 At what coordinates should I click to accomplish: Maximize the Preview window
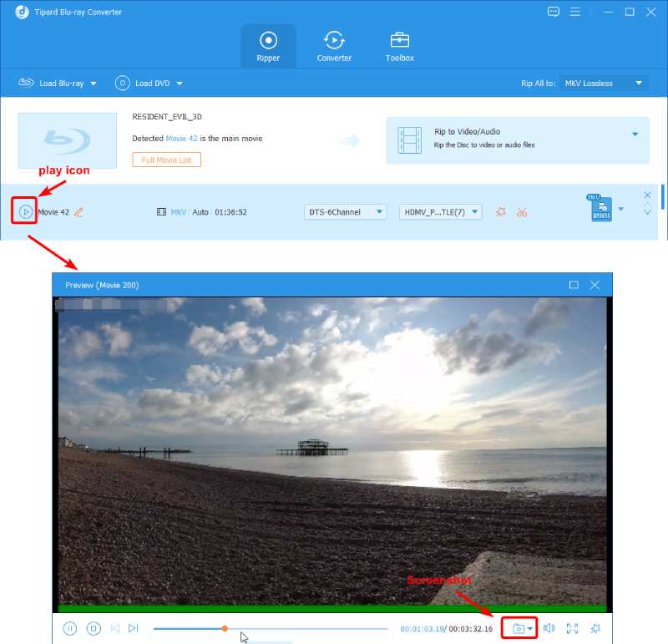574,285
